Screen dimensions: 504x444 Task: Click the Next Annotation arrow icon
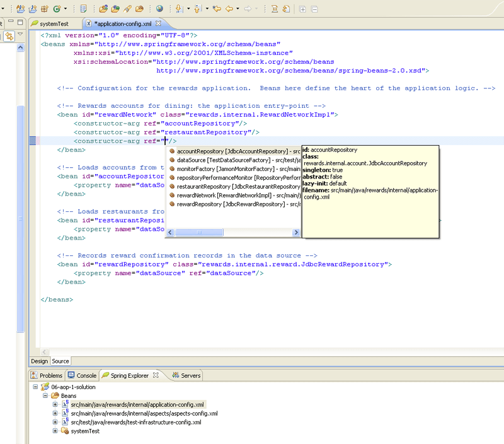point(180,9)
